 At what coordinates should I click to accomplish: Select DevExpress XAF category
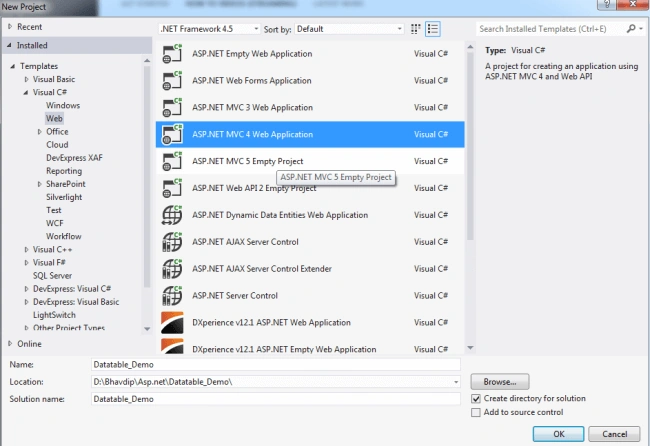[x=74, y=158]
